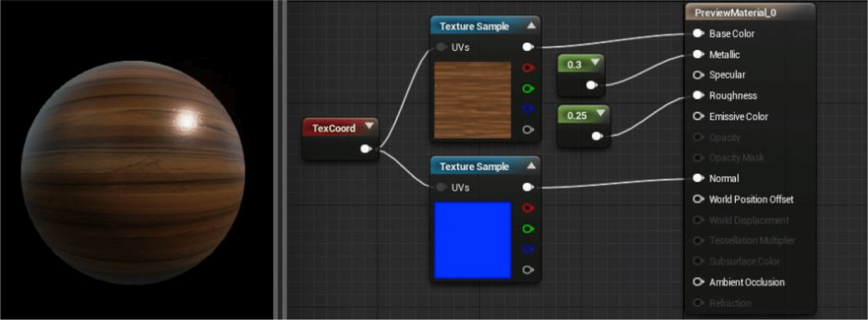Image resolution: width=868 pixels, height=320 pixels.
Task: Select the 0.3 constant node title
Action: 574,65
